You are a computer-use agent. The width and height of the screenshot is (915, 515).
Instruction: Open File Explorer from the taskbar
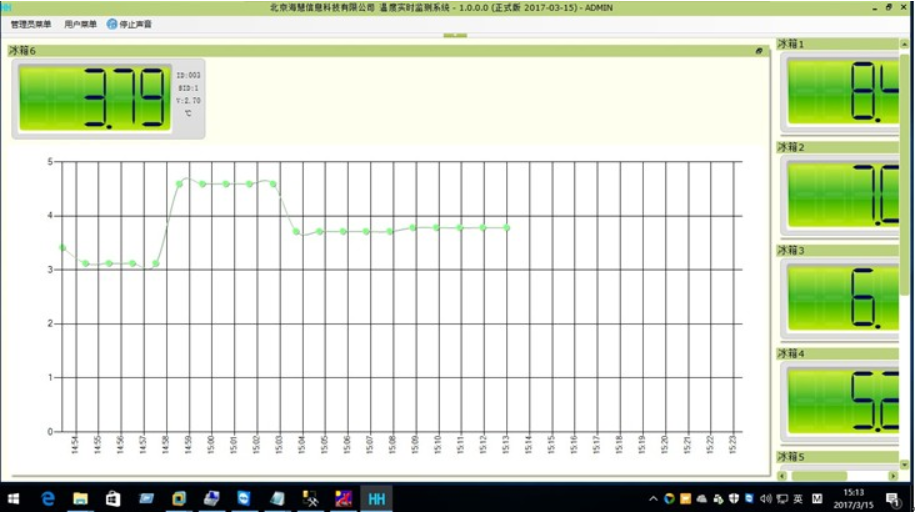tap(81, 499)
